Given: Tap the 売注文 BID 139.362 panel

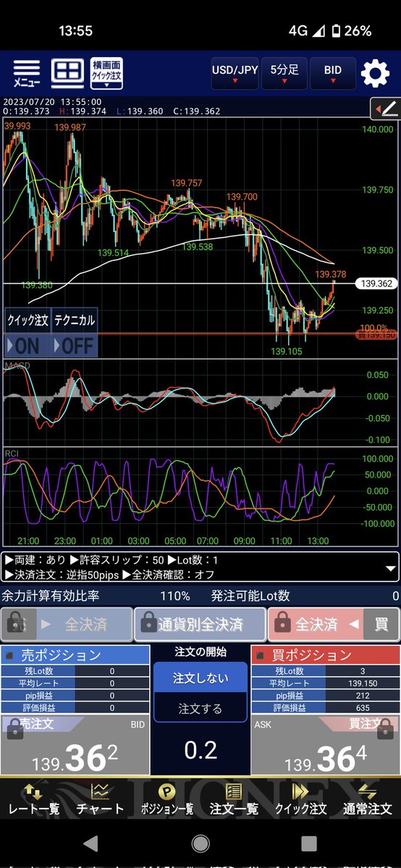Looking at the screenshot, I should tap(75, 745).
